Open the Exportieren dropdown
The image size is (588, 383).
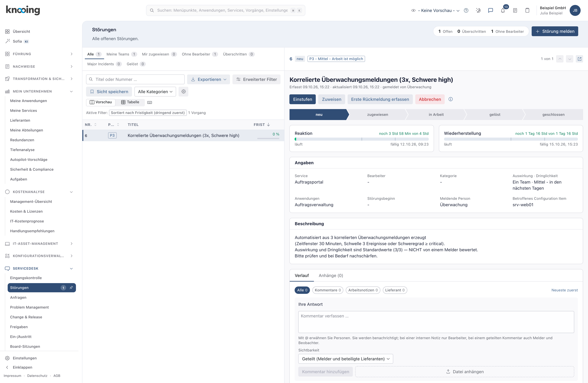click(209, 79)
